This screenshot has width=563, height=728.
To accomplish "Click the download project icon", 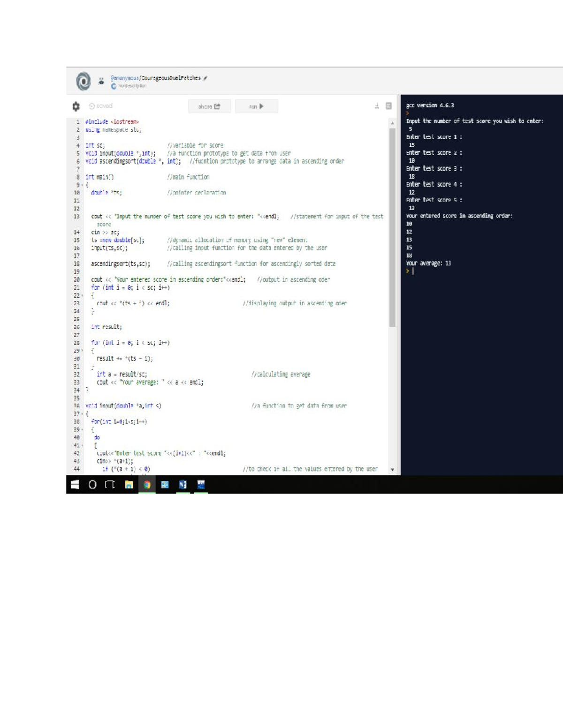I will [x=378, y=105].
